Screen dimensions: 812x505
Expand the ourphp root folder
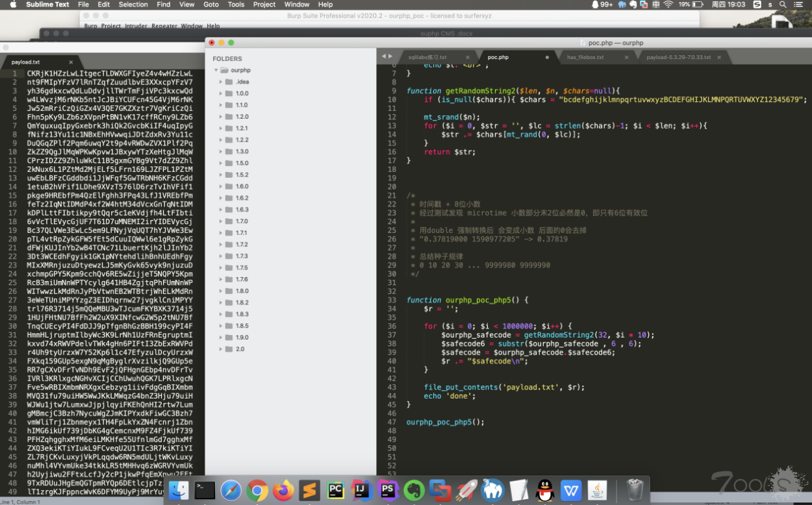(216, 70)
